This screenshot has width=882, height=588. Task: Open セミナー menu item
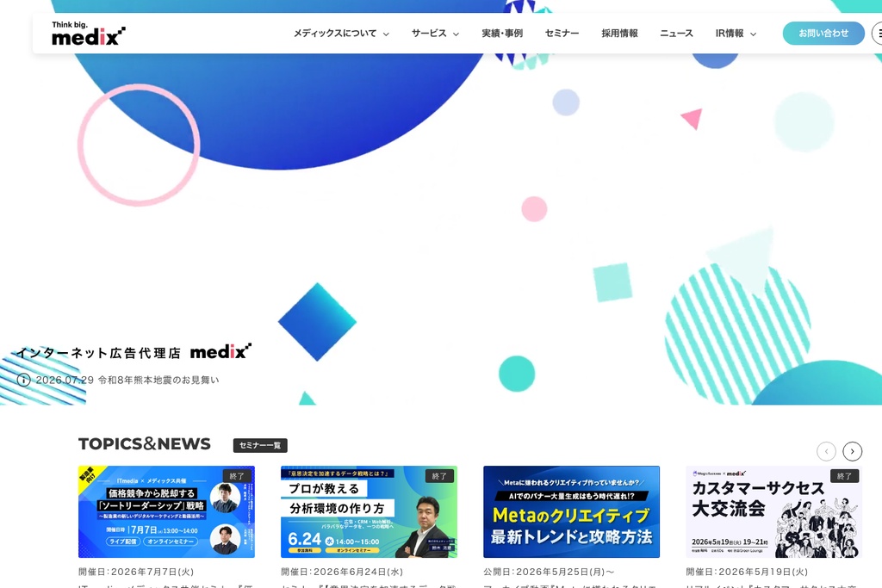click(562, 34)
